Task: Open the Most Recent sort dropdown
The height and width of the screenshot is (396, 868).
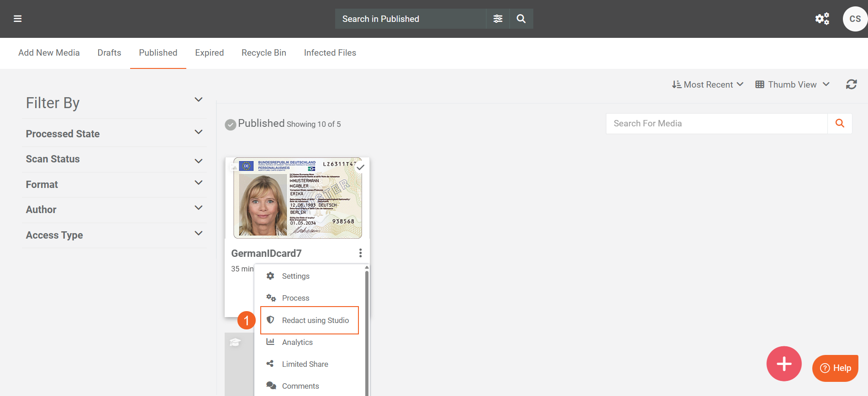Action: point(707,84)
